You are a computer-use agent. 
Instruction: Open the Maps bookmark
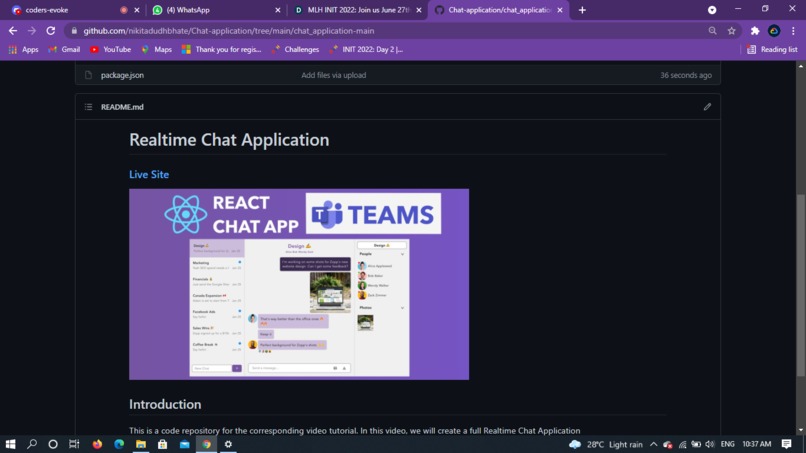(x=157, y=49)
